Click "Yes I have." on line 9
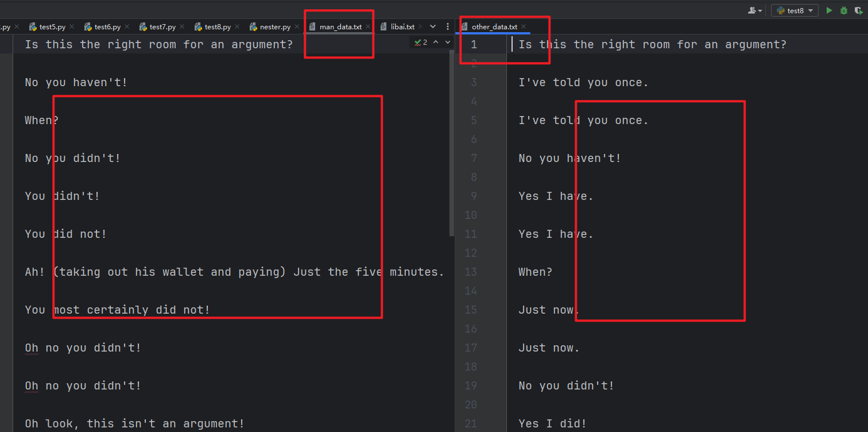 [556, 196]
